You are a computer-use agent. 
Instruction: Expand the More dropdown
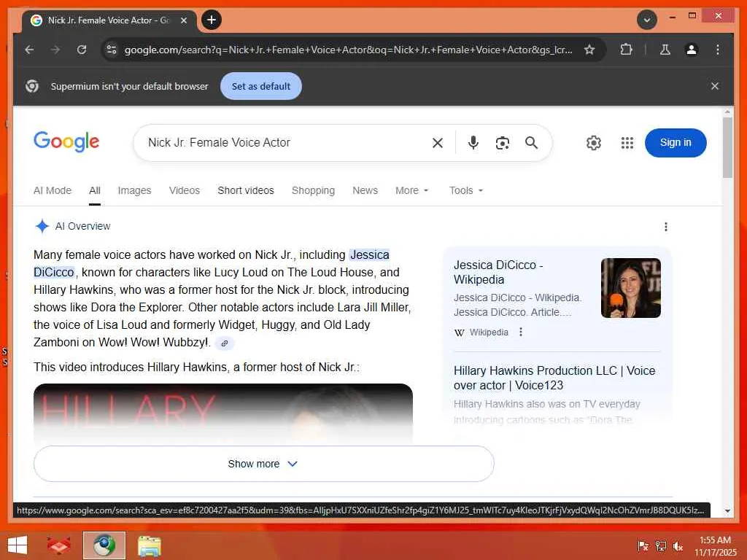[411, 190]
